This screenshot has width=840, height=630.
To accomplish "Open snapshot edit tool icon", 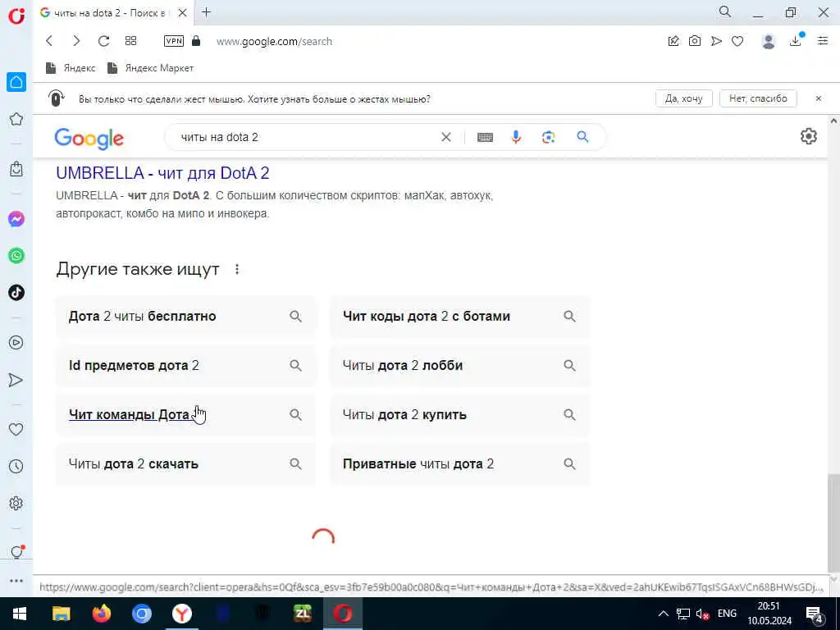I will [x=673, y=41].
